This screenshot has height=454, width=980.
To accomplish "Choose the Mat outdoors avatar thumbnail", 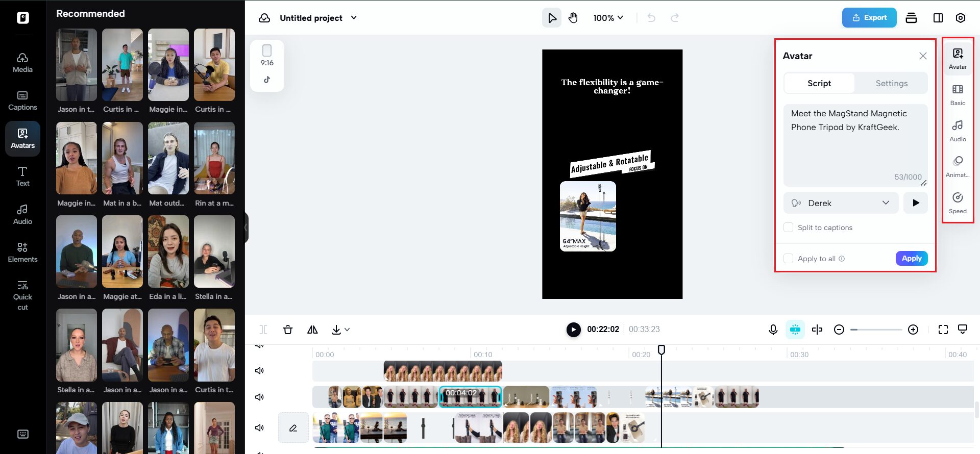I will [168, 158].
